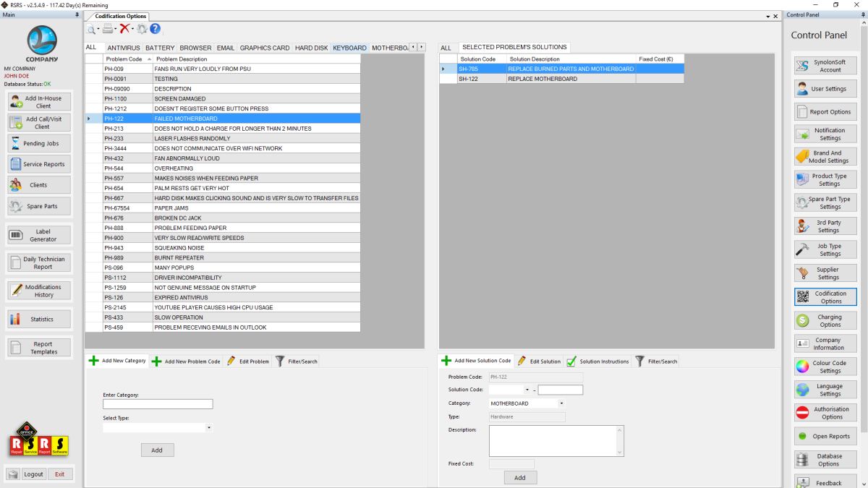Screen dimensions: 868x488
Task: Expand dropdown arrow next to red X icon
Action: [x=132, y=30]
